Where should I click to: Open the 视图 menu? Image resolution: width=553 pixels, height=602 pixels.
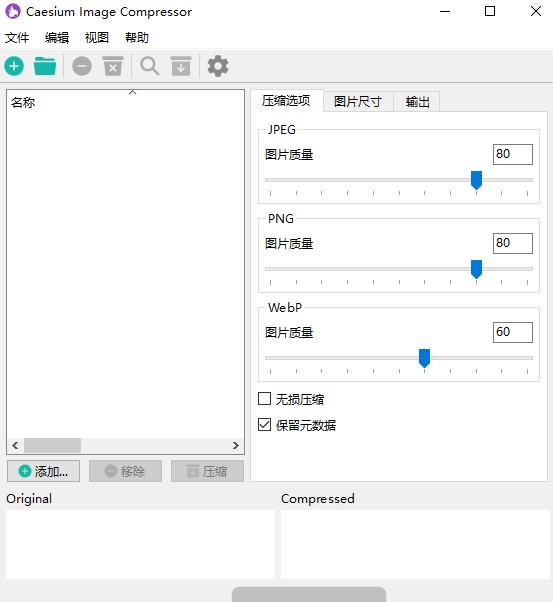(x=97, y=38)
